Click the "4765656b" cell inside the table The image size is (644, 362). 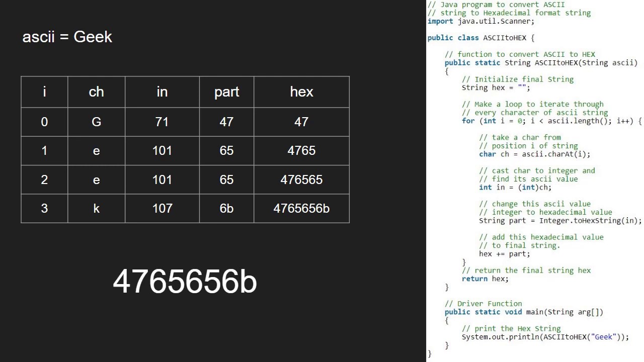(x=301, y=209)
